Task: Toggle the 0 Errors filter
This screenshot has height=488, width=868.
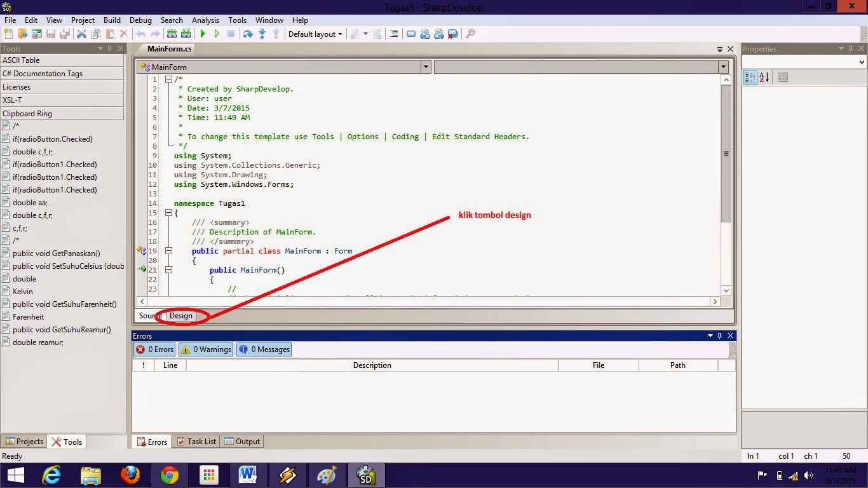Action: pos(154,349)
